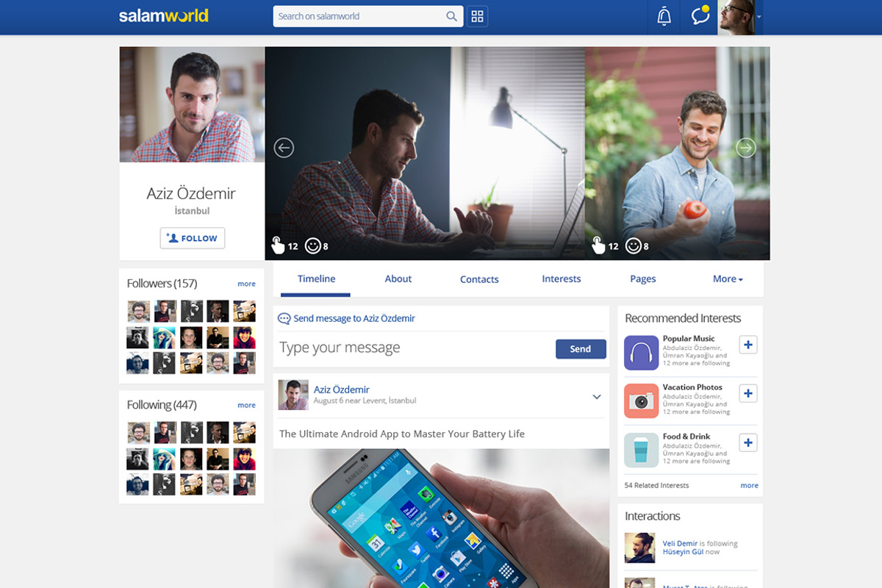
Task: Show more Followers
Action: 246,284
